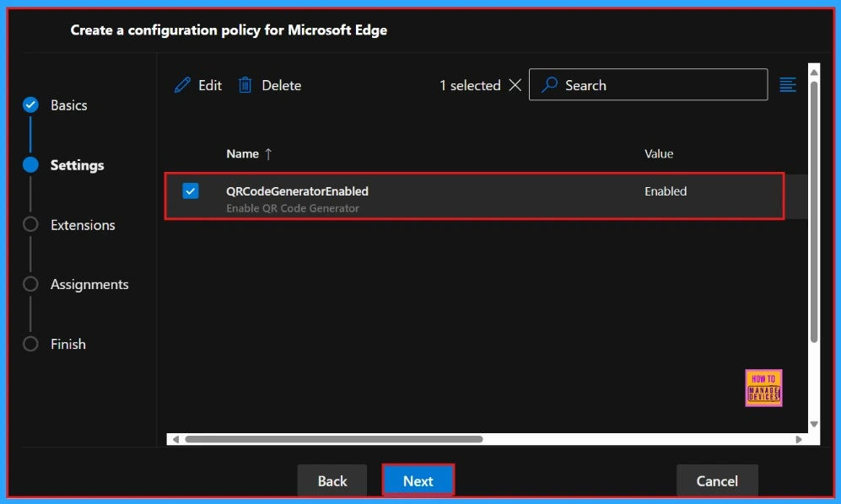841x504 pixels.
Task: Click the Delete trash can icon
Action: 245,85
